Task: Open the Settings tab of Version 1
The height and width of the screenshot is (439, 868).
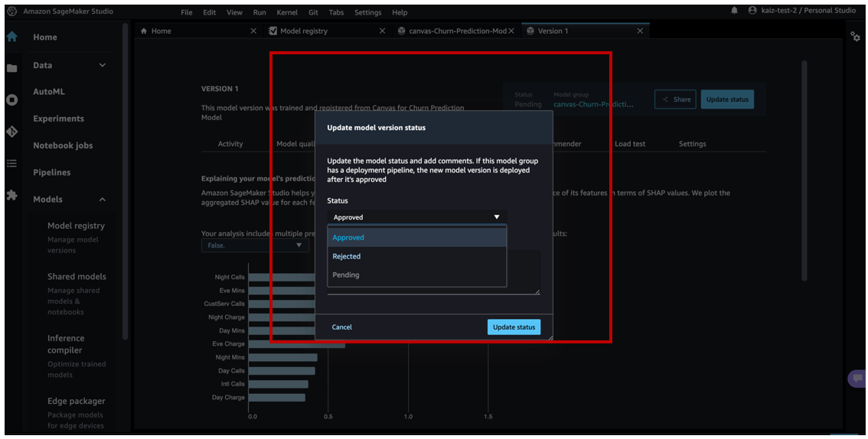Action: 693,144
